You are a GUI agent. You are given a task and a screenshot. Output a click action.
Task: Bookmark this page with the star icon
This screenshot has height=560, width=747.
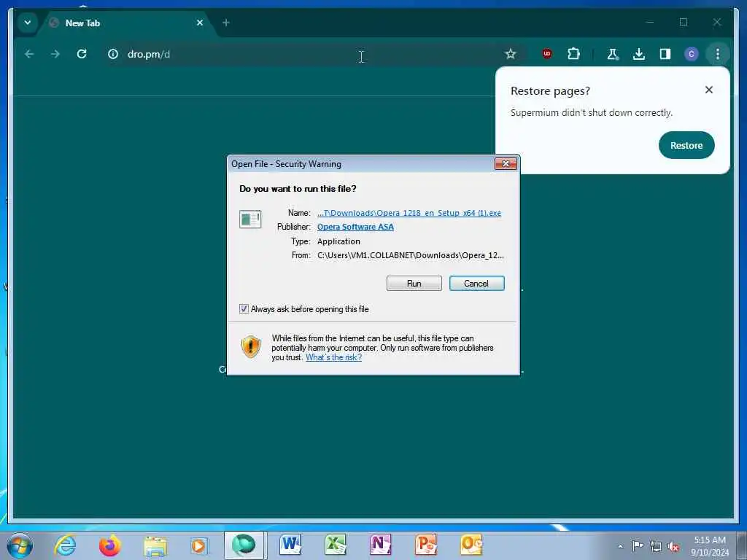(510, 54)
